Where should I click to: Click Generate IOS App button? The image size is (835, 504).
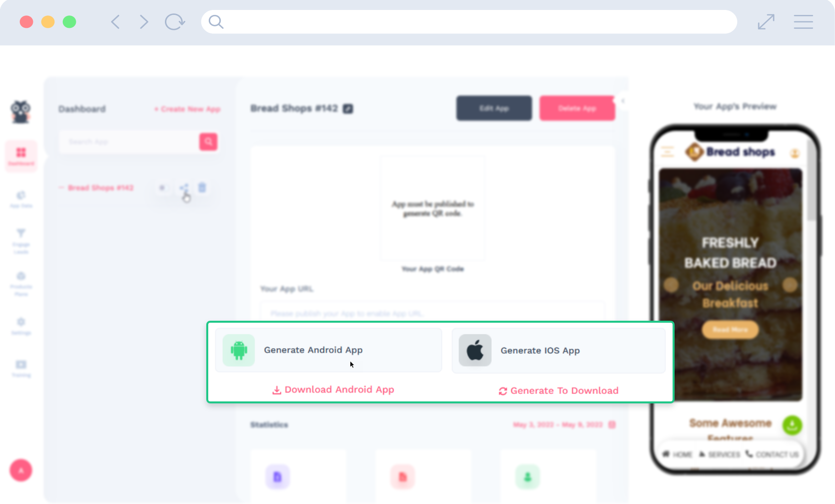pos(558,351)
